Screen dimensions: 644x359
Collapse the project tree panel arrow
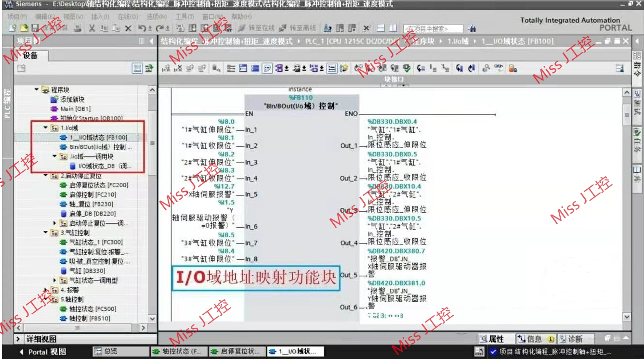tap(152, 41)
